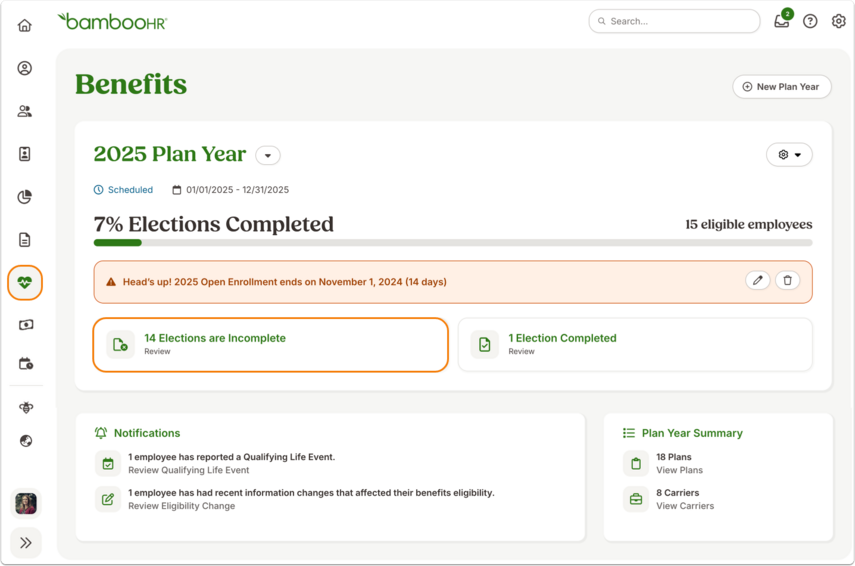Open the Files document icon in sidebar

[25, 239]
